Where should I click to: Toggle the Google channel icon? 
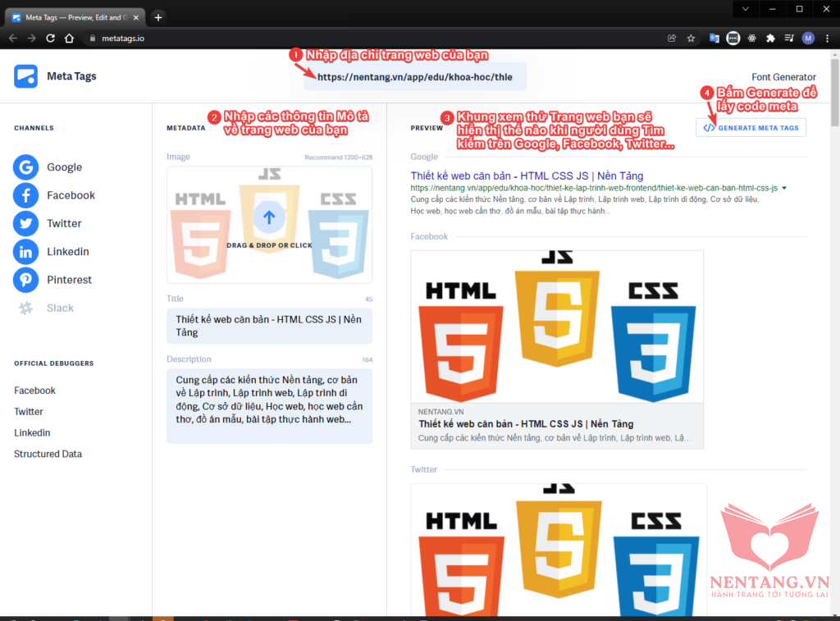click(26, 167)
